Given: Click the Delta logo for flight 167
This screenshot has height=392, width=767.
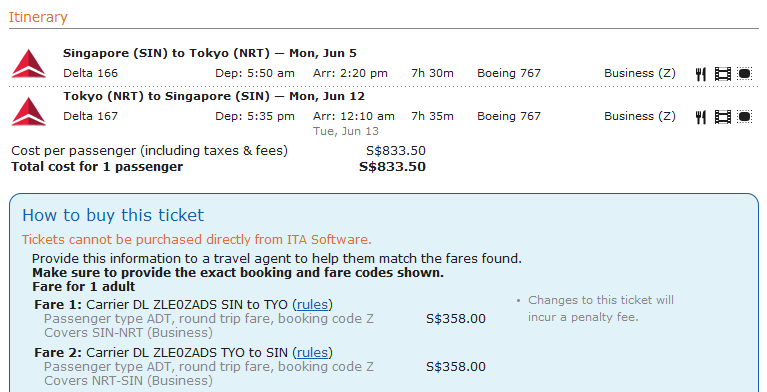Looking at the screenshot, I should tap(29, 111).
